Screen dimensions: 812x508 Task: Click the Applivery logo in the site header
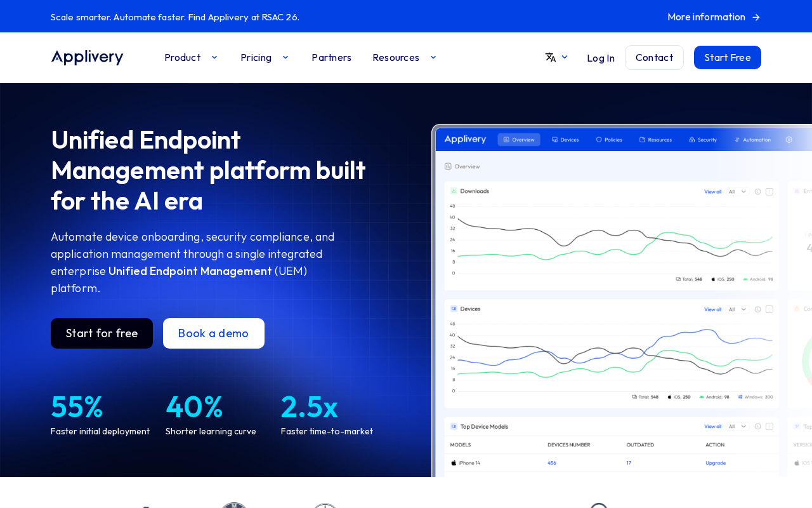click(87, 58)
